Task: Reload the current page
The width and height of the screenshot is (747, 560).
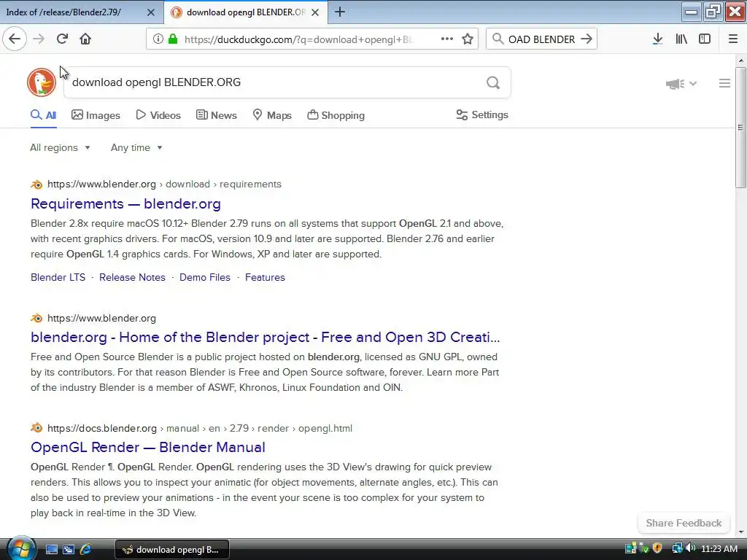Action: [62, 39]
